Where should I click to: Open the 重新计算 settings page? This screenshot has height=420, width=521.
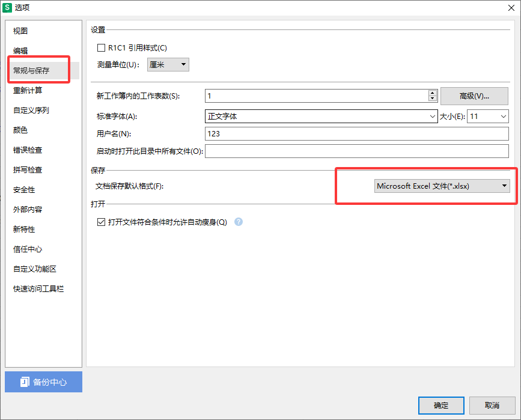point(28,91)
